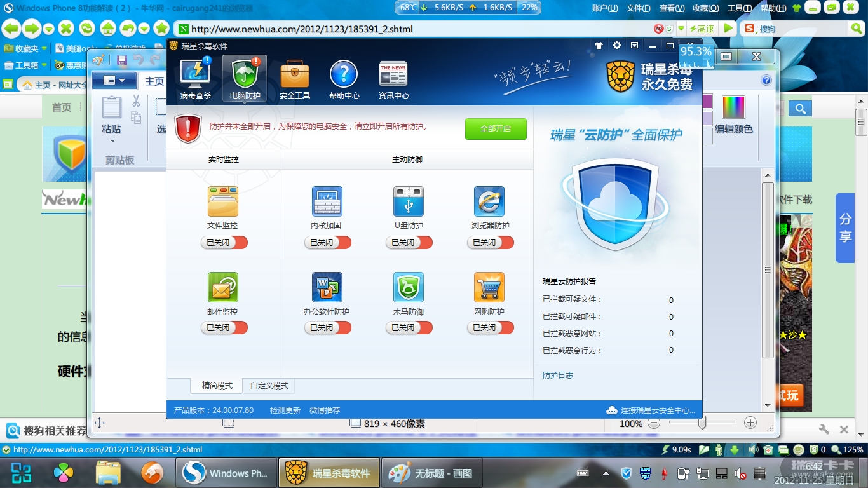This screenshot has height=488, width=868.
Task: Click the browser search magnifier icon
Action: click(857, 29)
